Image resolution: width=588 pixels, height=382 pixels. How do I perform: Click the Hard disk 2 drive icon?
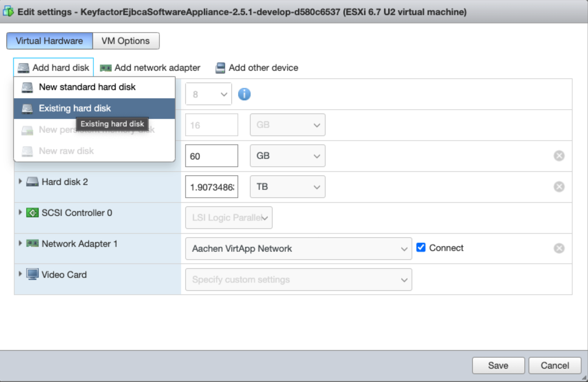(32, 182)
